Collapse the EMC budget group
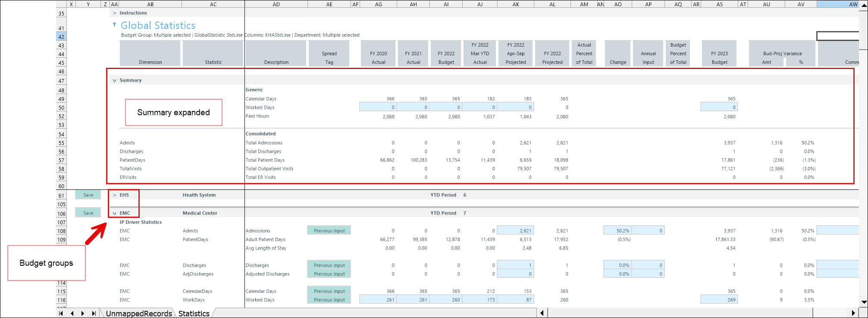The height and width of the screenshot is (318, 868). 115,213
